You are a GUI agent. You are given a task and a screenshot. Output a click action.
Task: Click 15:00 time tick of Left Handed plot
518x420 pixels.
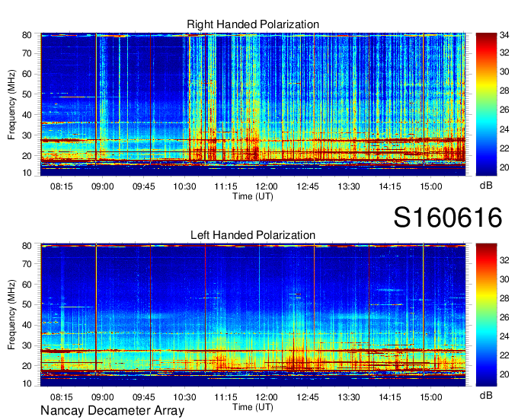[x=431, y=397]
